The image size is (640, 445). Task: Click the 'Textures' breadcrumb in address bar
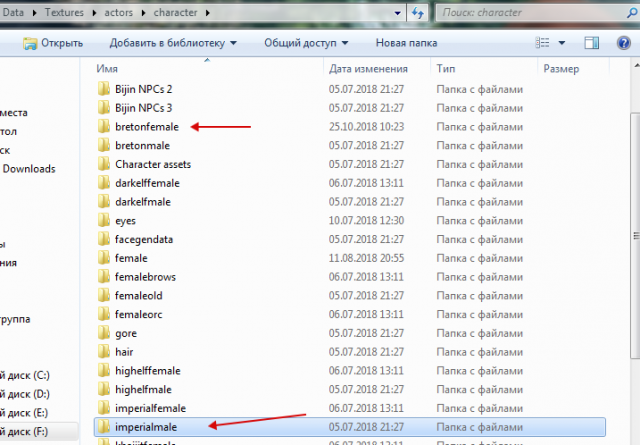point(65,12)
